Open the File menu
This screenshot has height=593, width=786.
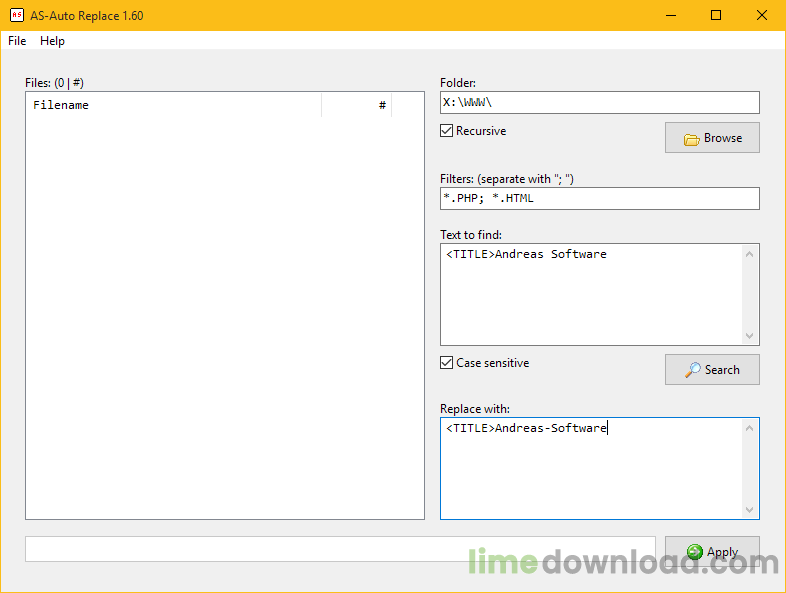[17, 41]
